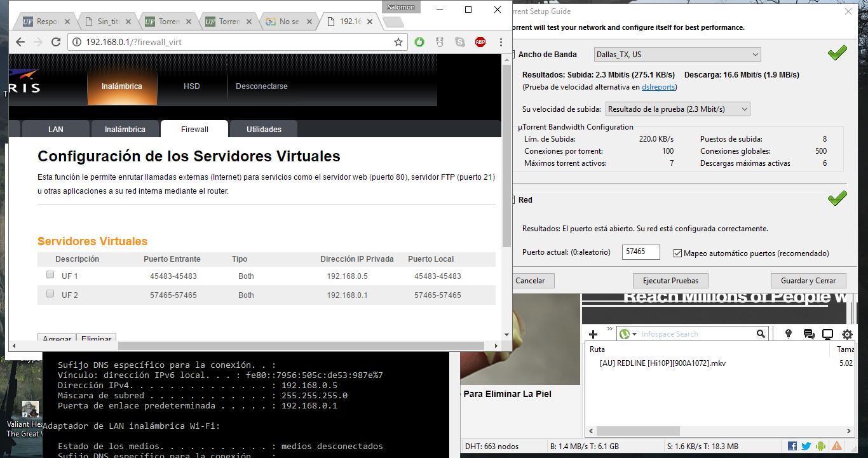Click 57465-57465 incoming port for UF 2
868x458 pixels.
click(173, 295)
